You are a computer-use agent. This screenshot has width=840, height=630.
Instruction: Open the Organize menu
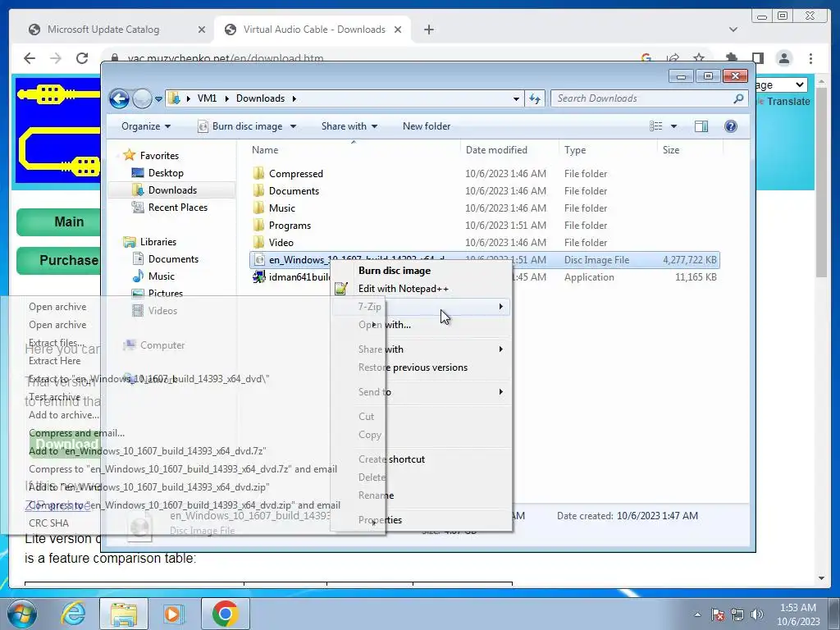point(146,126)
